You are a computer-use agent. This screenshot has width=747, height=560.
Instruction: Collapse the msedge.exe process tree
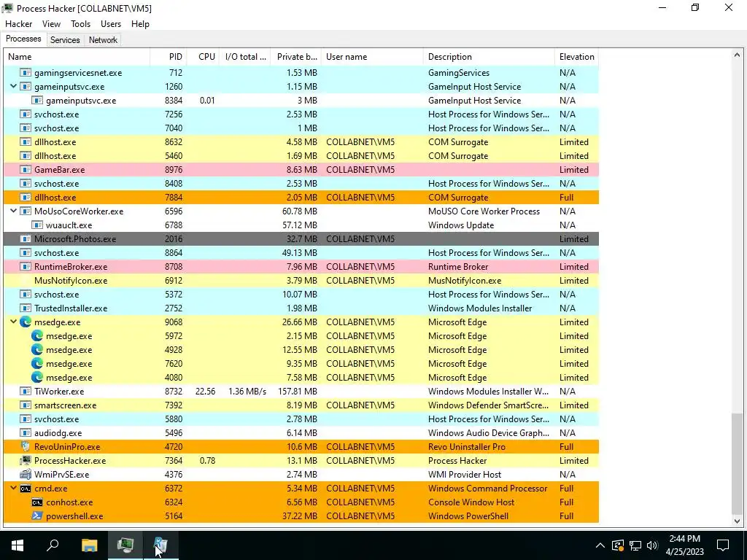tap(13, 322)
